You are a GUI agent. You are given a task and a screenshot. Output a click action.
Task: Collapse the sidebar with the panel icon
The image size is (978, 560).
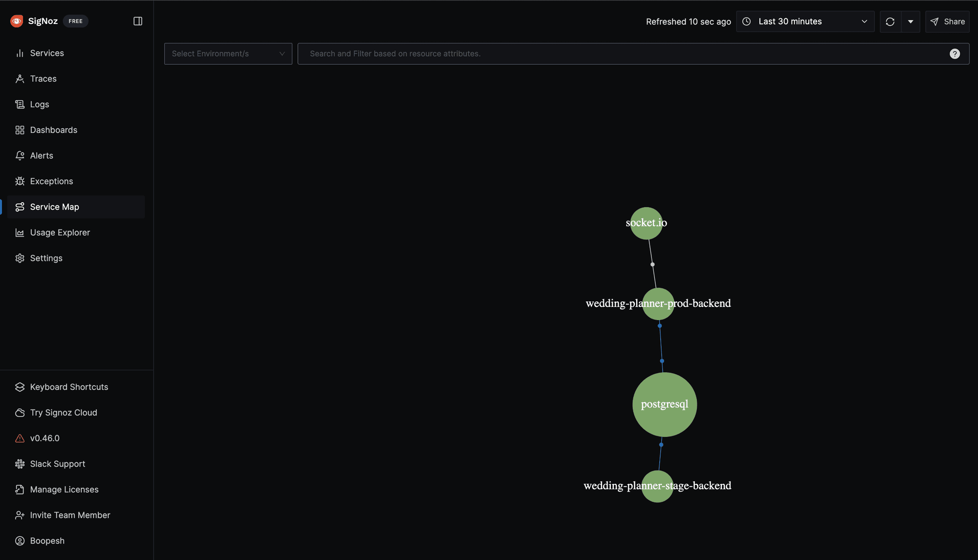pyautogui.click(x=138, y=21)
